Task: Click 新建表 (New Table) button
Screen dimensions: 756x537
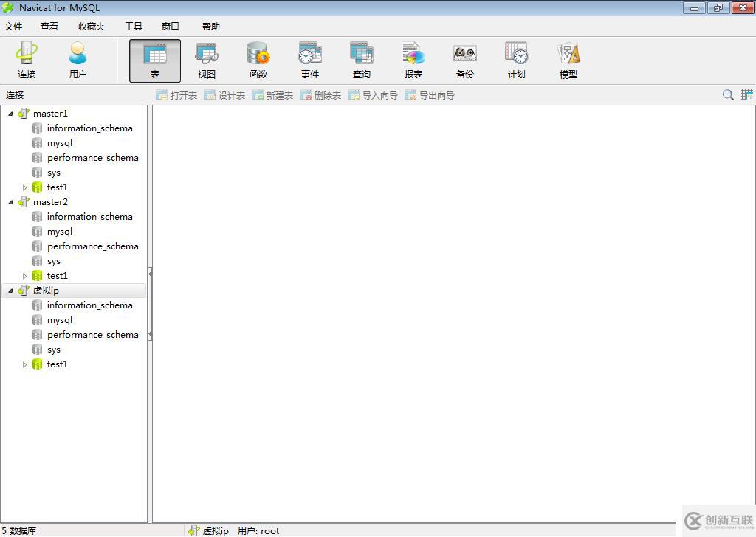Action: click(x=272, y=95)
